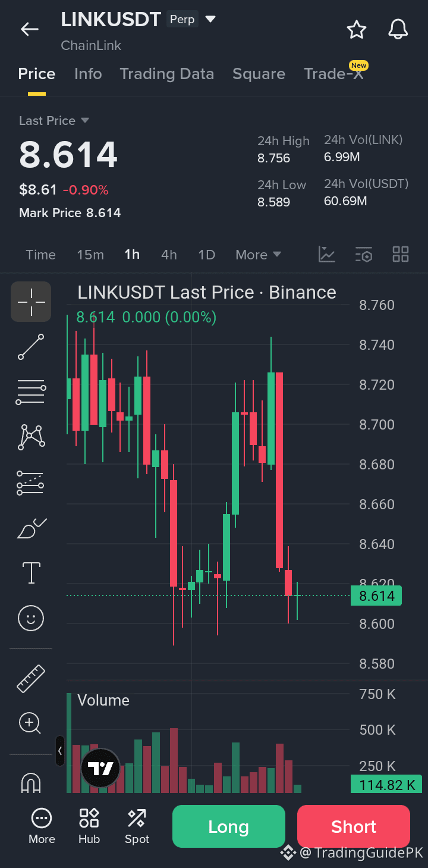The height and width of the screenshot is (868, 428).
Task: Open the emoji smiley icon tool
Action: pos(31,618)
